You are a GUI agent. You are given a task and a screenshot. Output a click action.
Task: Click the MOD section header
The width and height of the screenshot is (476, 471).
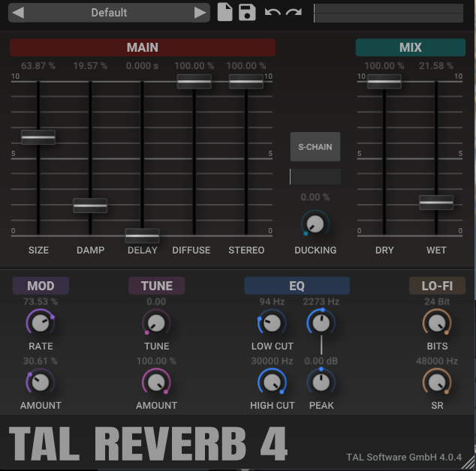[41, 286]
